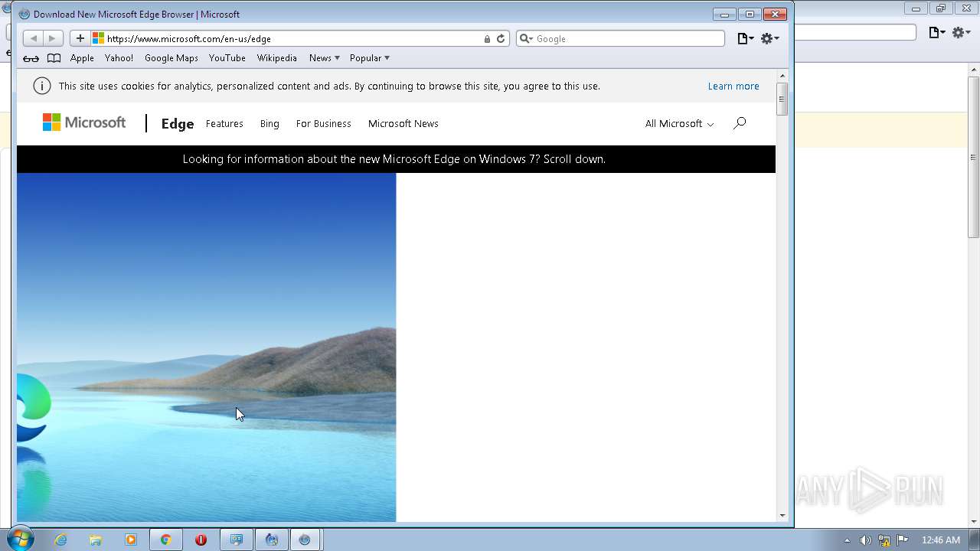Go forward with the Safari forward arrow
The height and width of the screenshot is (551, 980).
52,38
